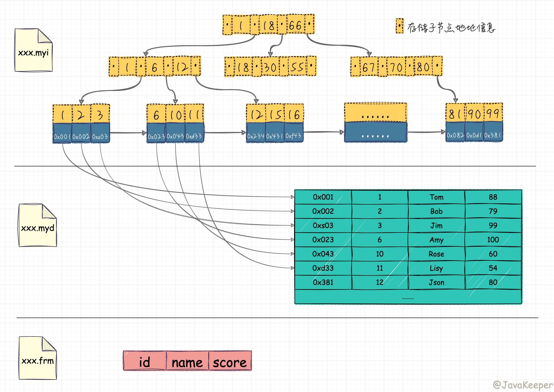Click the score column header
Image resolution: width=554 pixels, height=392 pixels.
coord(230,361)
